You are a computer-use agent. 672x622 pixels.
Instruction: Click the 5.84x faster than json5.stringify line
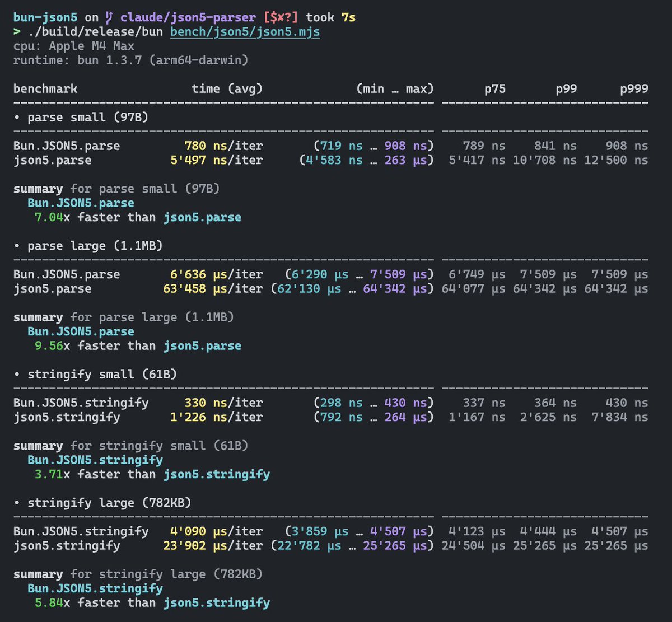pyautogui.click(x=152, y=602)
